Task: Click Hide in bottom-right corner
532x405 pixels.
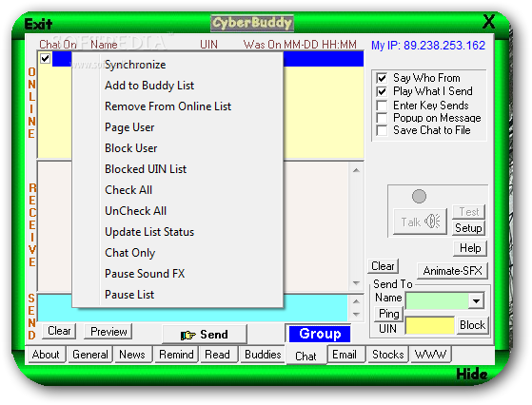Action: click(472, 375)
